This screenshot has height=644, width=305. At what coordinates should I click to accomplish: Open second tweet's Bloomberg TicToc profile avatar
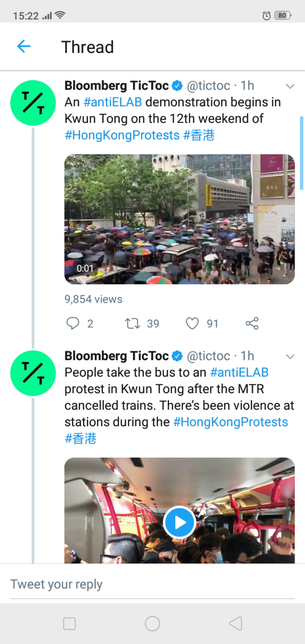34,374
